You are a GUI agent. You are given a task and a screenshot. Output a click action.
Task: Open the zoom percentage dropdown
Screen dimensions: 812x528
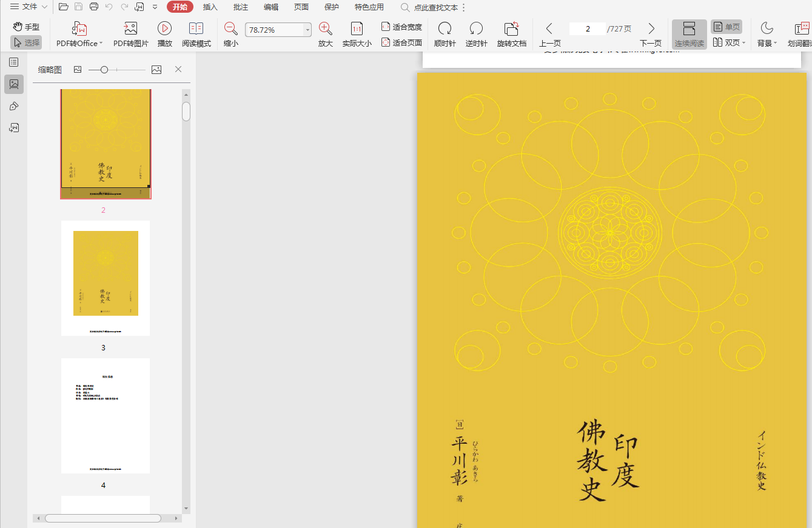[x=307, y=30]
